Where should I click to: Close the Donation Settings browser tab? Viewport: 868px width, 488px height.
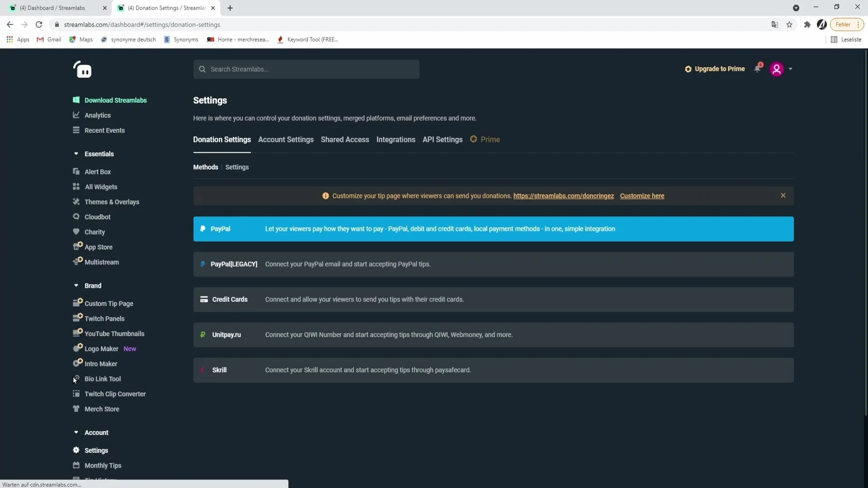point(213,8)
